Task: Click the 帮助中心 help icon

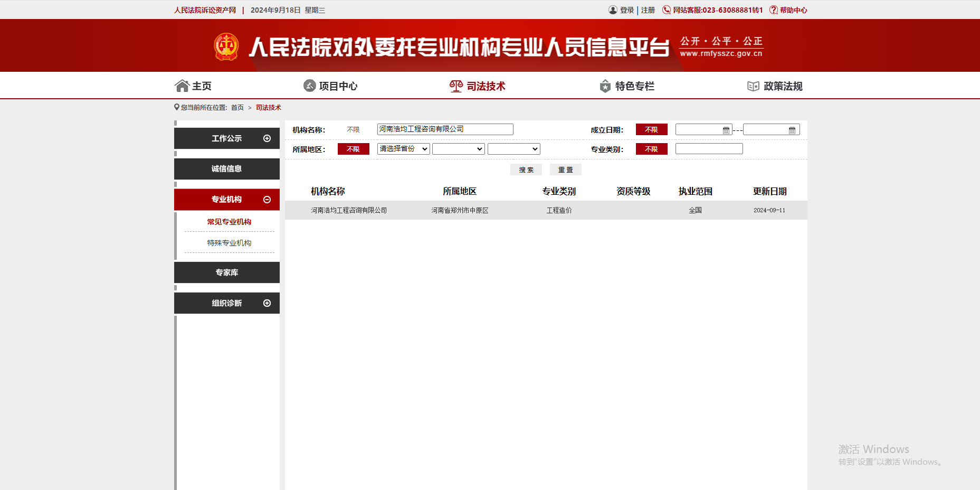Action: 773,10
